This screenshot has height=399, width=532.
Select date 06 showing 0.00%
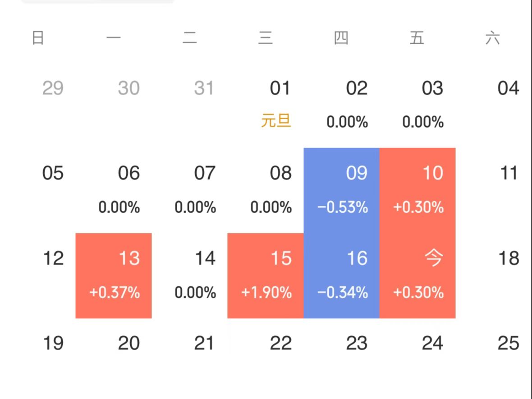point(114,190)
